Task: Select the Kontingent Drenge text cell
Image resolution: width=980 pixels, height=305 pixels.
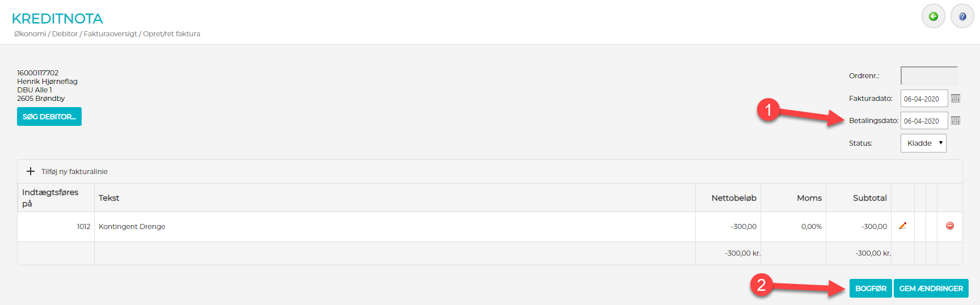Action: (132, 227)
